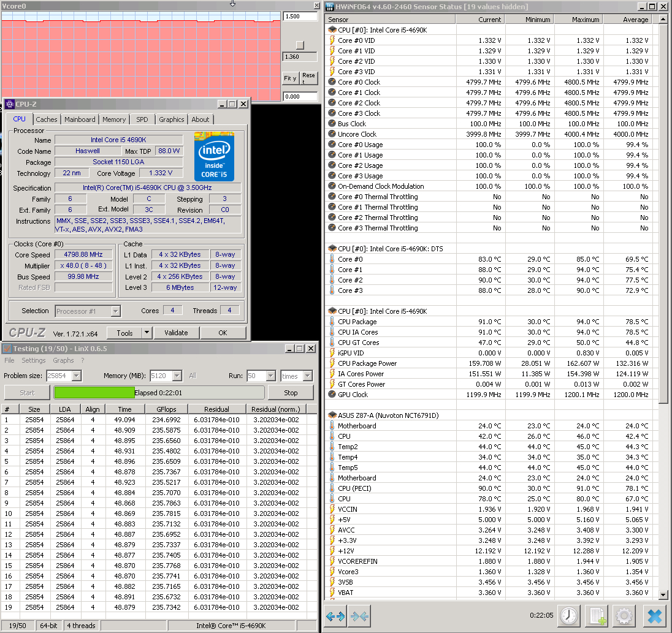Open HWiNFO settings via the gear icon

coord(624,616)
